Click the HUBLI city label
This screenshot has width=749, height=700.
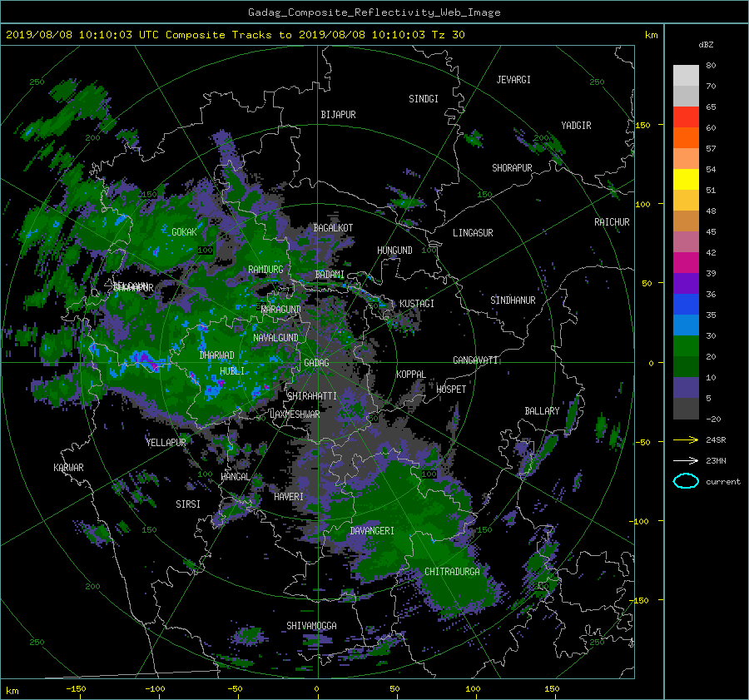click(x=232, y=371)
